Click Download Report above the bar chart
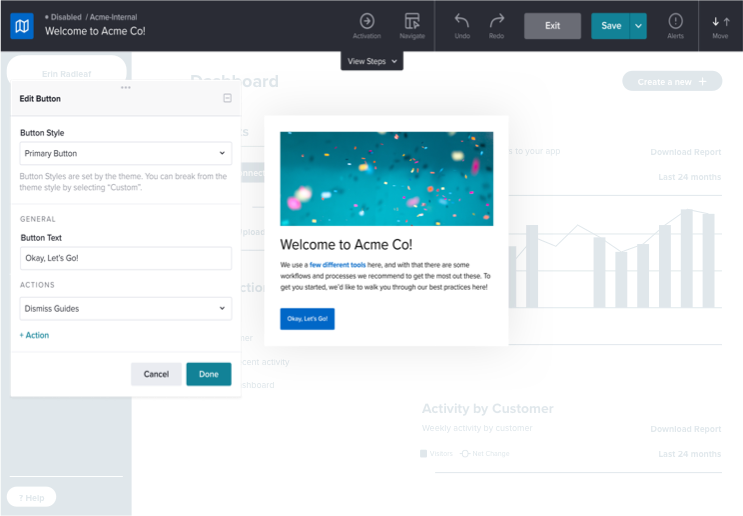This screenshot has height=516, width=743. coord(686,152)
